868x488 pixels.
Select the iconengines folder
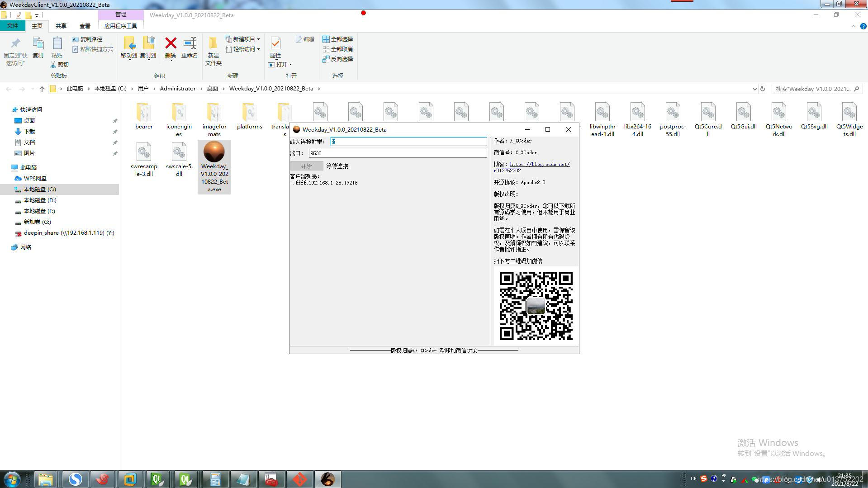(x=179, y=119)
